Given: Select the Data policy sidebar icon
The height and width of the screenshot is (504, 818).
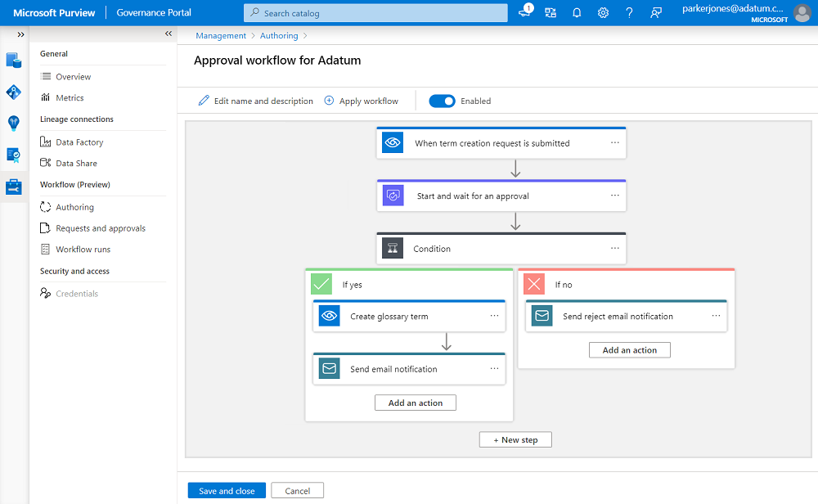Looking at the screenshot, I should 12,155.
